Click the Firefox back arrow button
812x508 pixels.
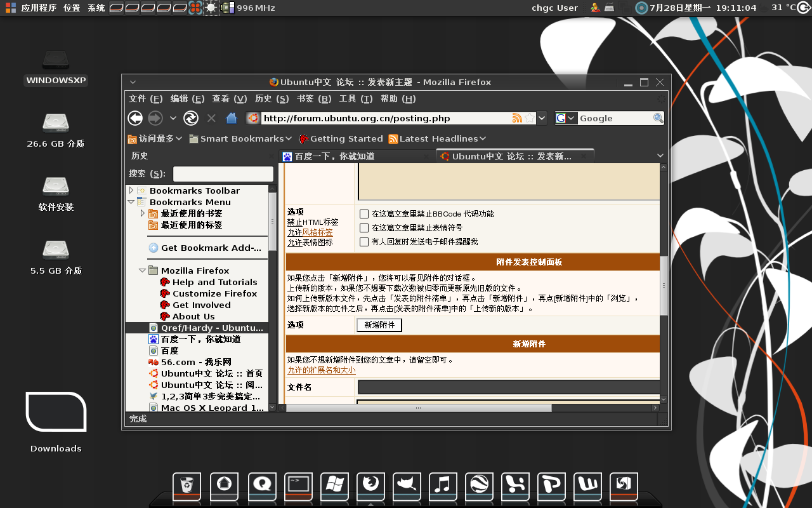click(x=135, y=118)
